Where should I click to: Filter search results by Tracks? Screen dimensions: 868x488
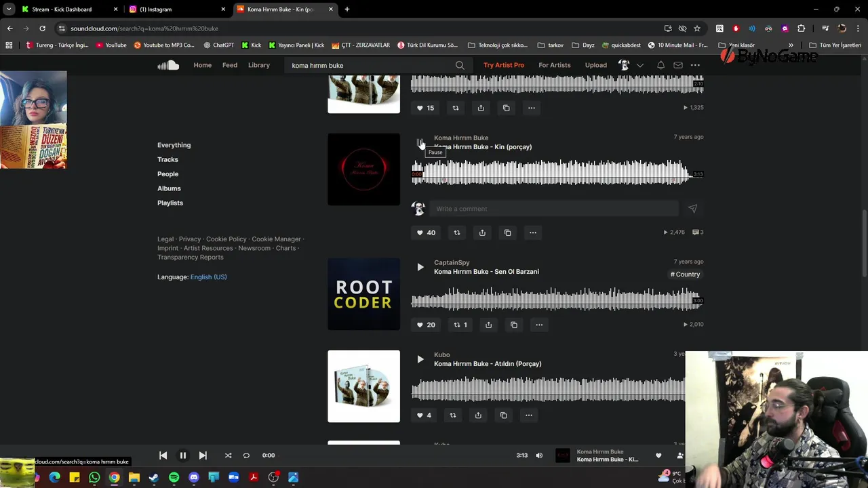click(x=167, y=159)
